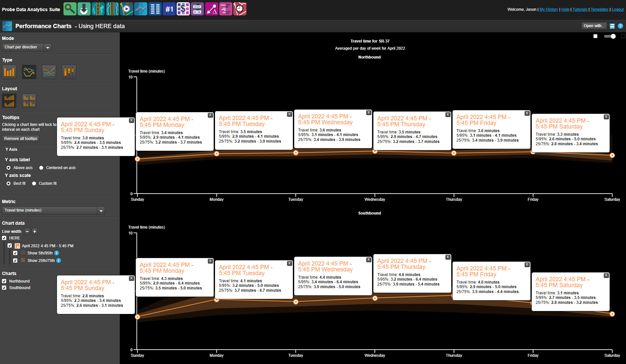Decrease line width with minus button

pyautogui.click(x=27, y=232)
